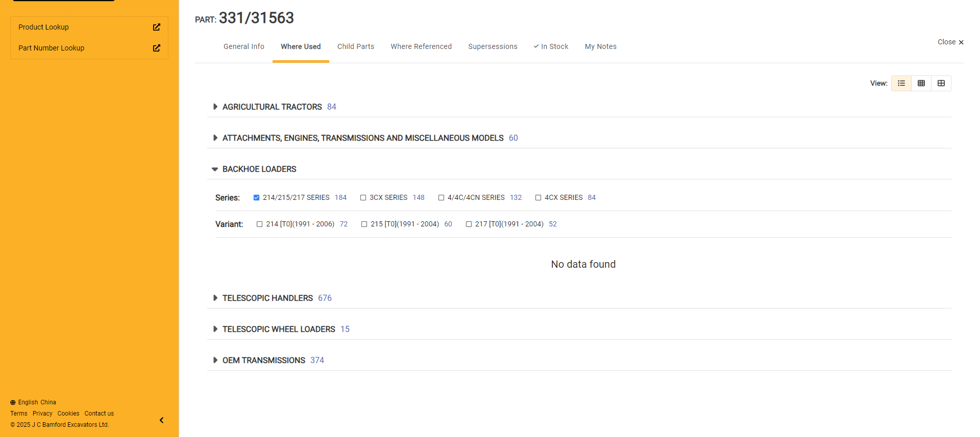This screenshot has width=980, height=437.
Task: Click the Part Number Lookup external link icon
Action: (157, 48)
